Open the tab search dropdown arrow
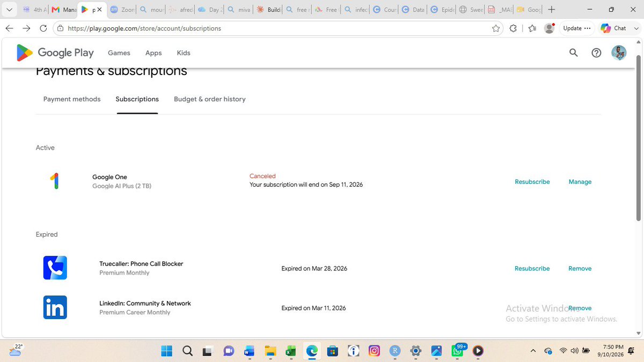Viewport: 644px width, 362px height. [x=9, y=10]
